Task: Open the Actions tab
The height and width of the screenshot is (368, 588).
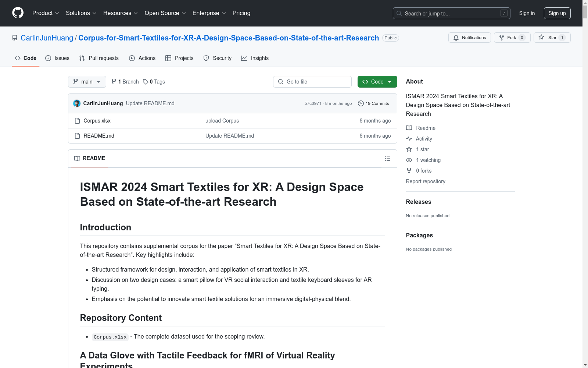Action: tap(142, 58)
